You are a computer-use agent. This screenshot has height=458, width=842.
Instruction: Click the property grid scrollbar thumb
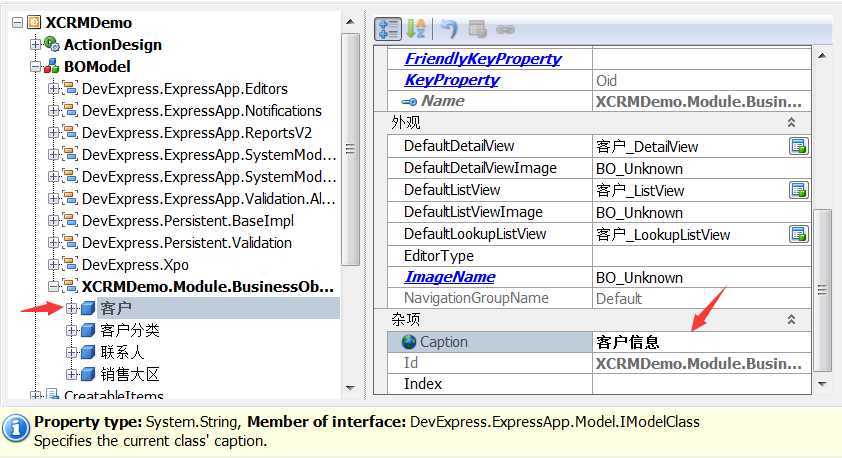coord(822,290)
